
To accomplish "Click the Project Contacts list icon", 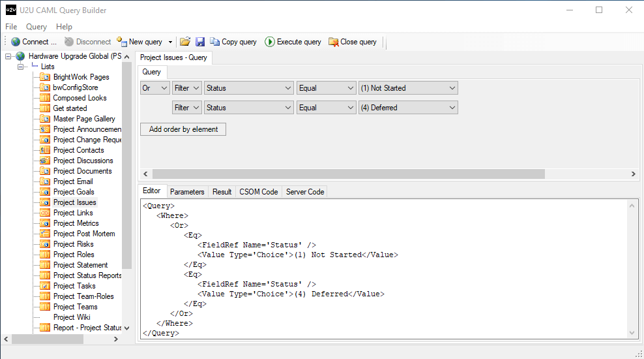I will click(45, 150).
